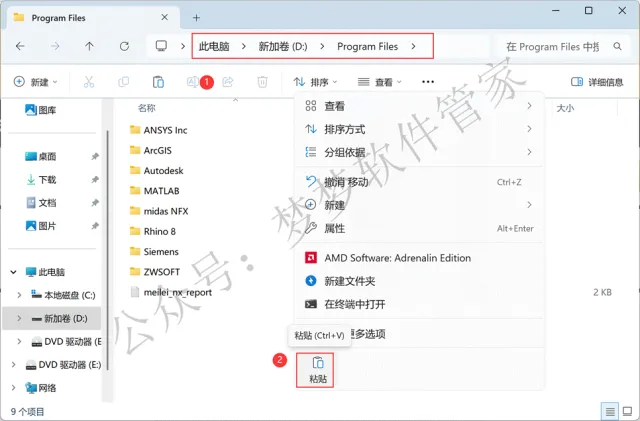This screenshot has height=421, width=640.
Task: Open the 排序 sort dropdown in toolbar
Action: [x=316, y=82]
